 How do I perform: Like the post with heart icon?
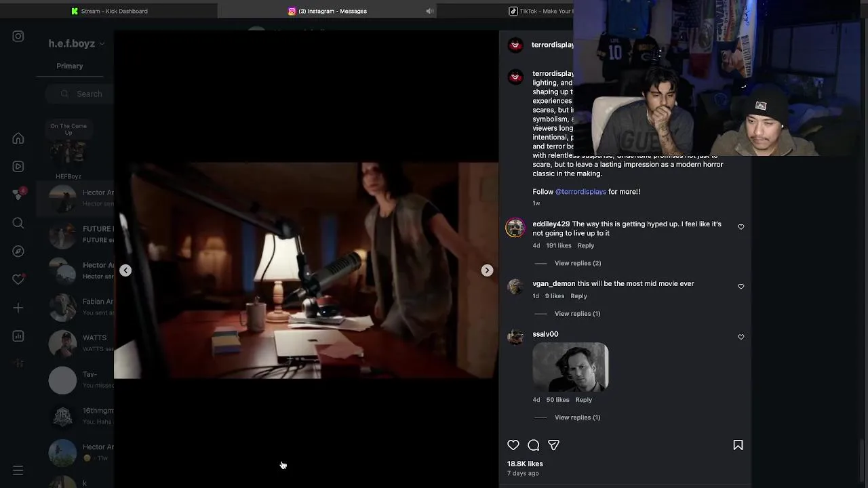513,445
